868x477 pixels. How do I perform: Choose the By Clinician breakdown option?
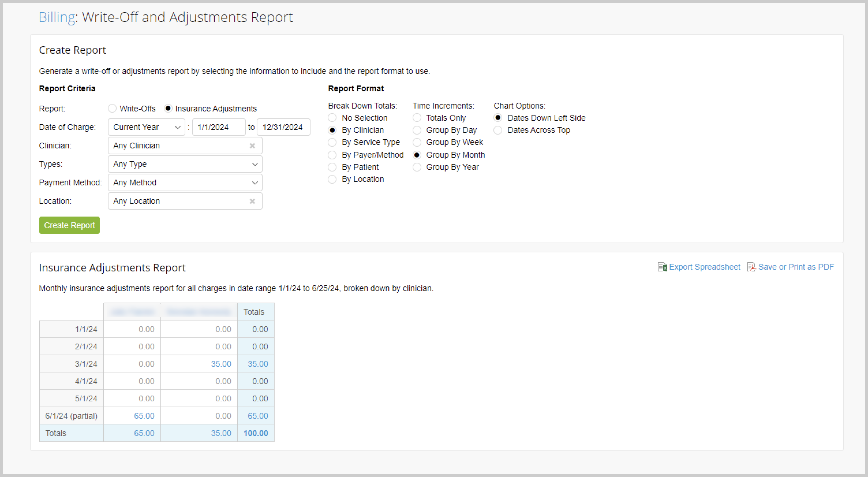tap(332, 130)
